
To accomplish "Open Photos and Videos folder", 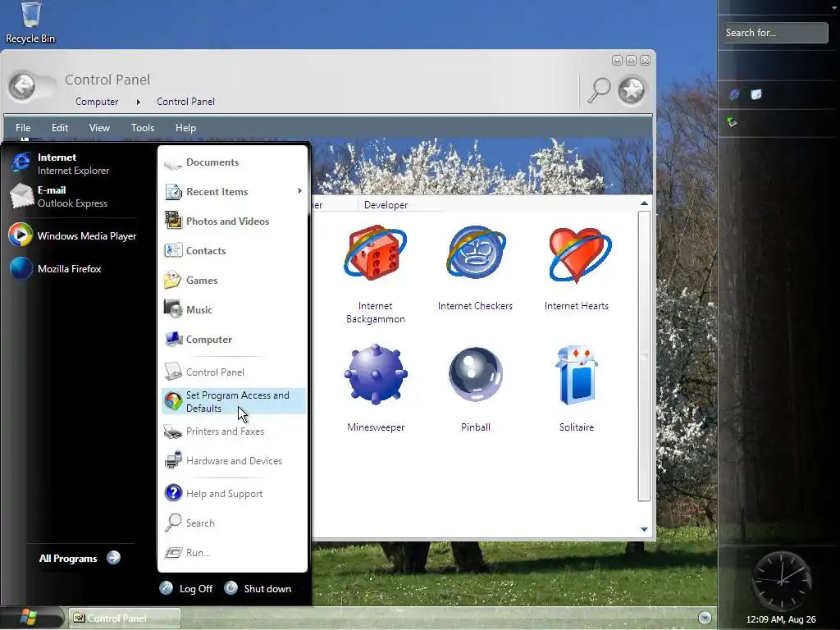I will point(233,221).
